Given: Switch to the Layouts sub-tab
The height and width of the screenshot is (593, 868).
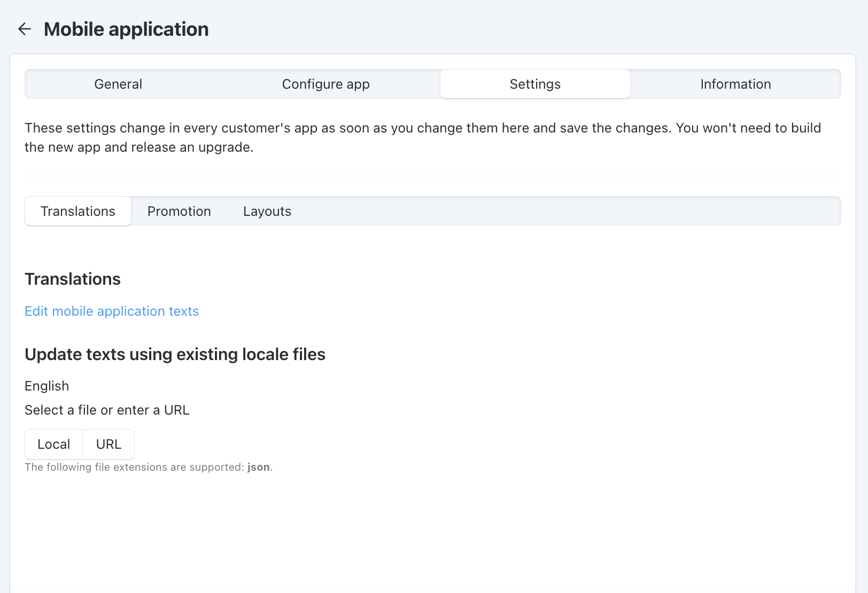Looking at the screenshot, I should [267, 211].
